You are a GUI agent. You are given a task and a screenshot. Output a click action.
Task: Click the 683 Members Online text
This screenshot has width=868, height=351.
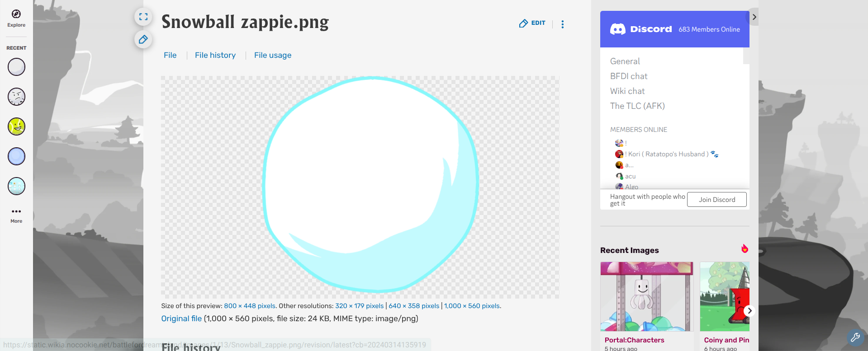[709, 29]
